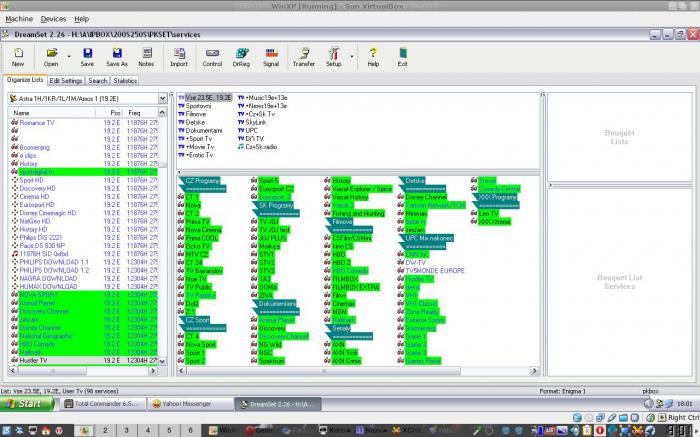
Task: Open the Signal meter tool
Action: (x=271, y=57)
